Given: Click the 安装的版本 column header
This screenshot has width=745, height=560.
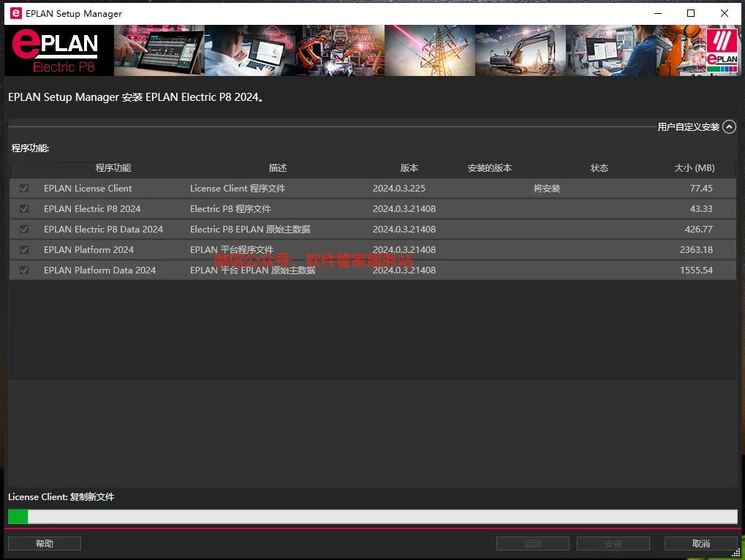Looking at the screenshot, I should tap(489, 167).
